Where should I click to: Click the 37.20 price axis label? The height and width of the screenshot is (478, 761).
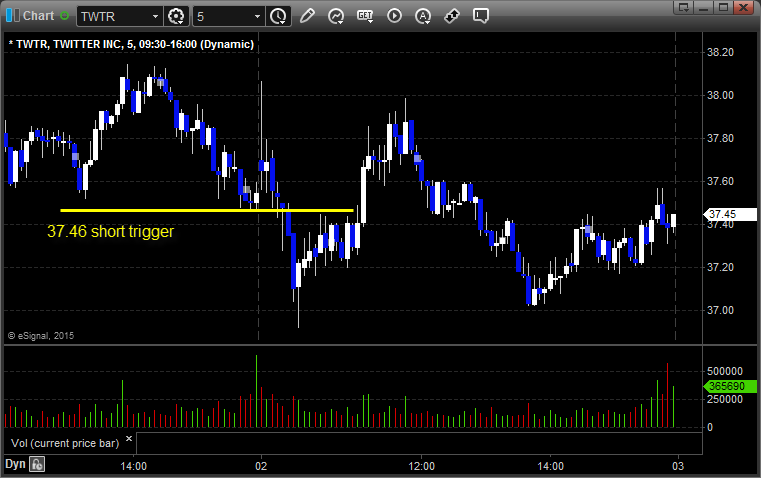[720, 267]
